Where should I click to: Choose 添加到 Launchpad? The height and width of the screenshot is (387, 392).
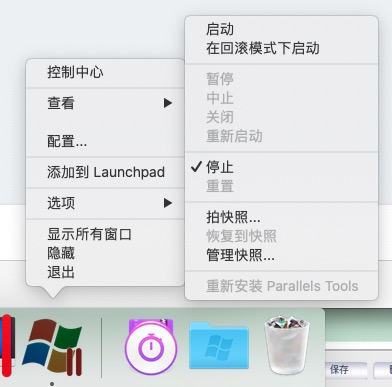[x=105, y=172]
